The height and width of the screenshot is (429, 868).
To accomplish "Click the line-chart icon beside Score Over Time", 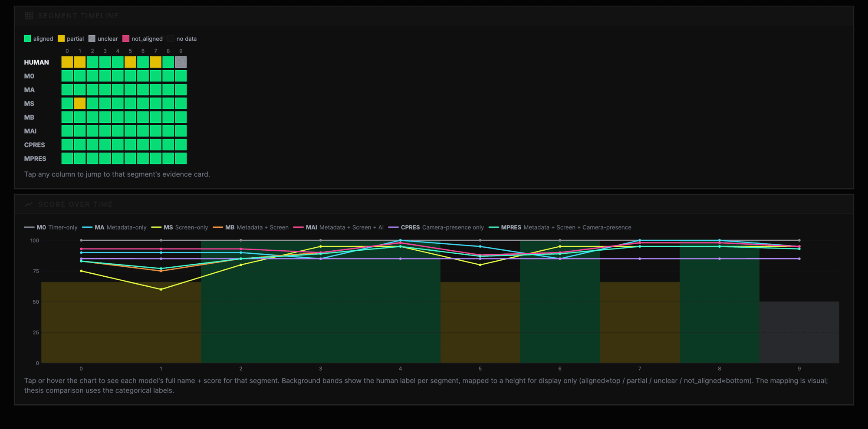I will click(x=29, y=204).
